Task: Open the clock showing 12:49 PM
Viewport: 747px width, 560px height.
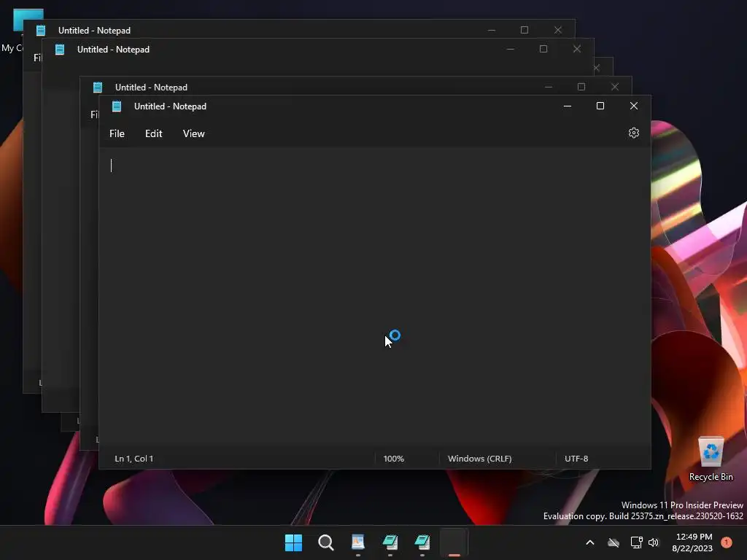Action: tap(693, 542)
